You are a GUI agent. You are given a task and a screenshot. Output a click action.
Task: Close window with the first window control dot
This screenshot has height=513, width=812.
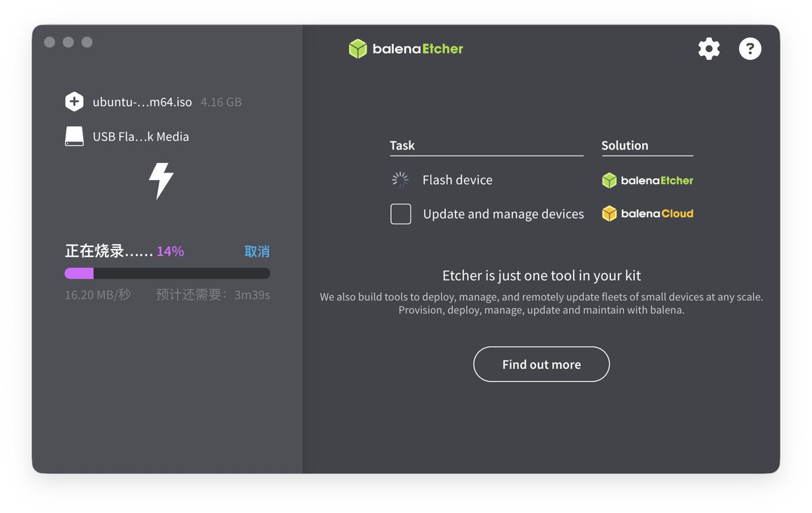tap(49, 42)
